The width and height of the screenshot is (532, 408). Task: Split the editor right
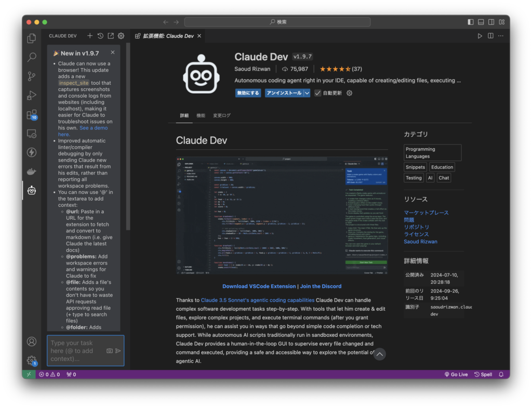(x=490, y=36)
